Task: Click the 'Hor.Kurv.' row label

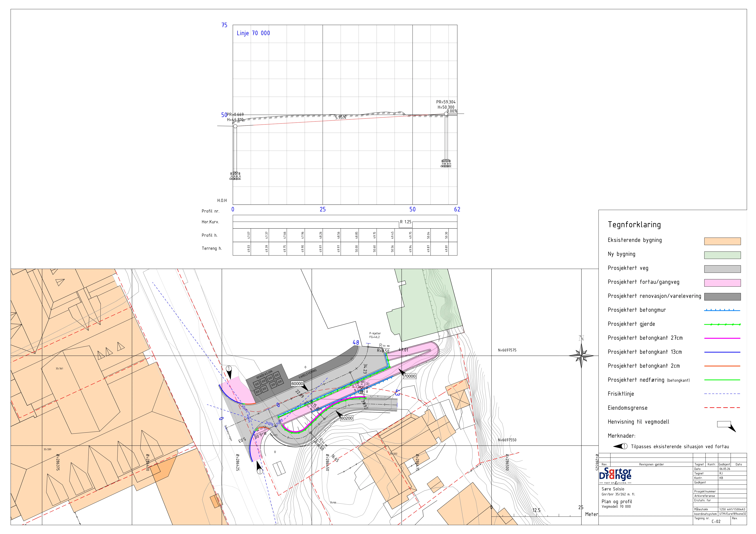Action: coord(210,222)
